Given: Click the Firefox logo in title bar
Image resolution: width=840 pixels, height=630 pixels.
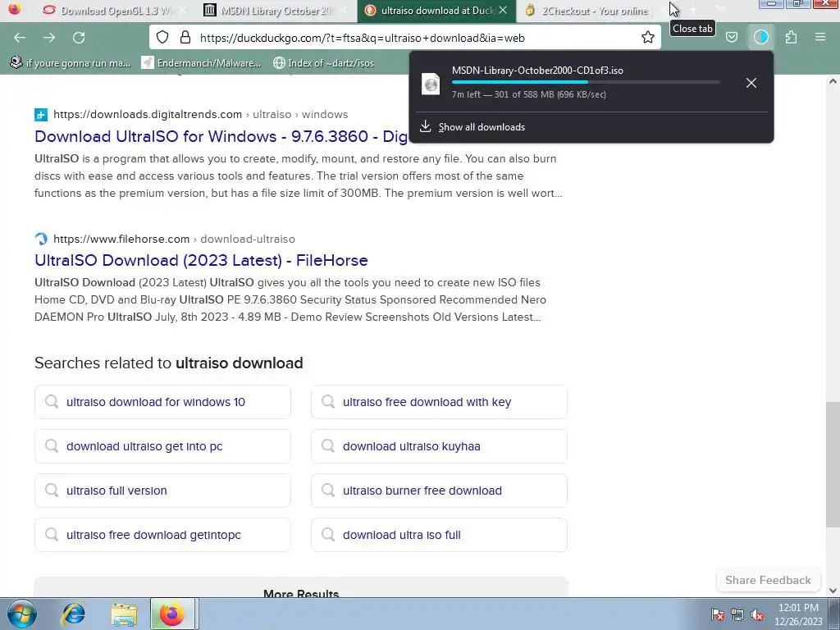Looking at the screenshot, I should pos(15,9).
